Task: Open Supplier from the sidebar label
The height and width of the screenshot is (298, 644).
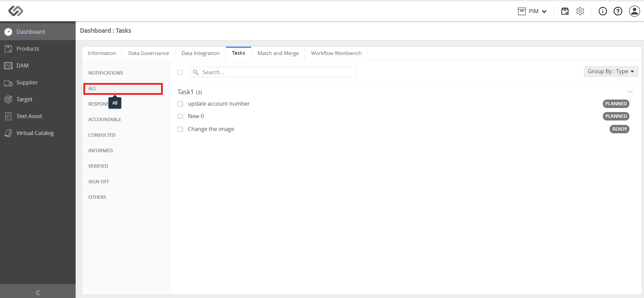Action: tap(27, 82)
